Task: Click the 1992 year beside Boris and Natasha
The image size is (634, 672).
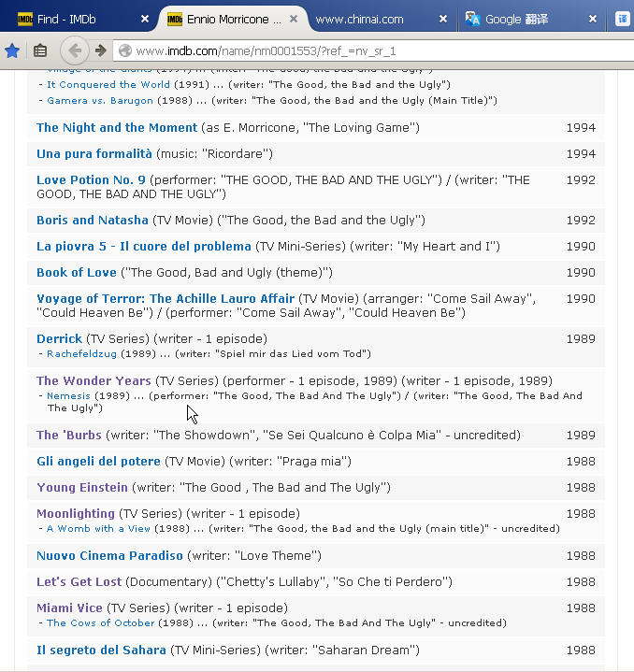Action: (581, 221)
